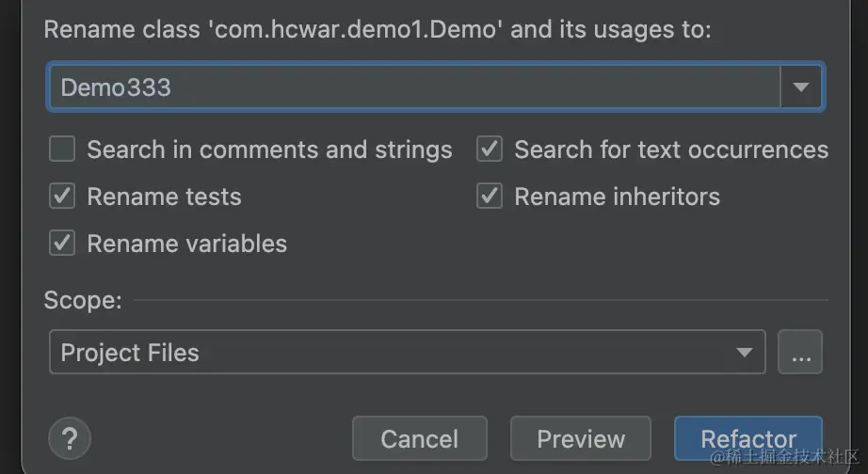Enable Search in comments and strings checkbox

coord(62,150)
